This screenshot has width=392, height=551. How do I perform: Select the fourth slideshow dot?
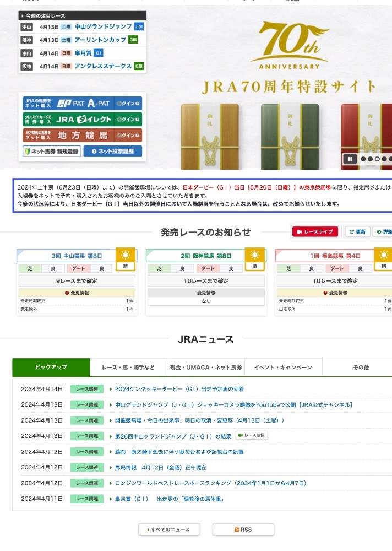tap(384, 159)
